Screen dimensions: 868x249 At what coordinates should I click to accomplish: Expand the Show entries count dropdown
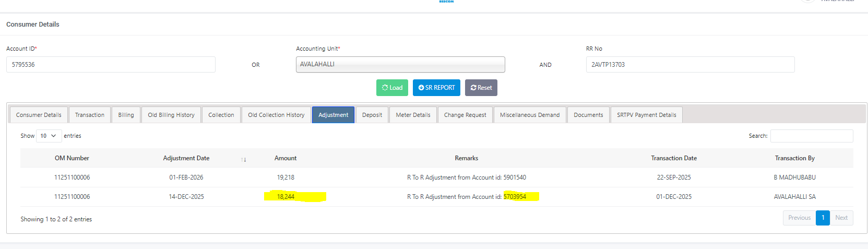[49, 136]
